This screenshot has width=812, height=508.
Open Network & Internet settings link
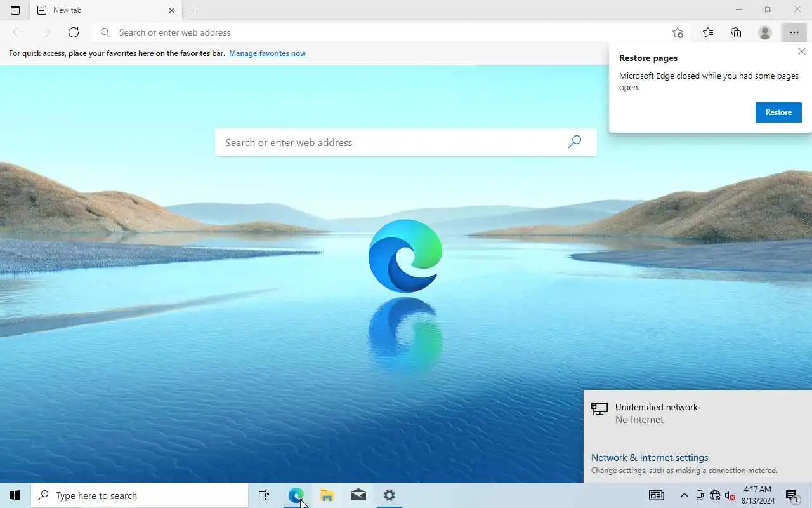coord(650,458)
